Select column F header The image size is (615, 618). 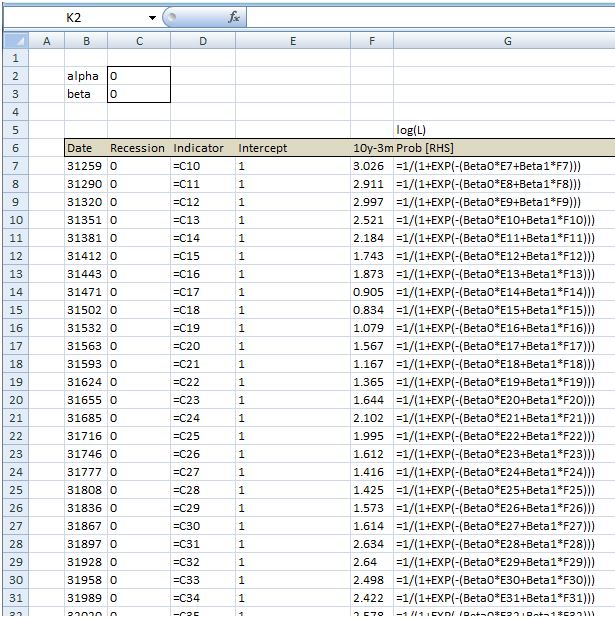[x=372, y=40]
